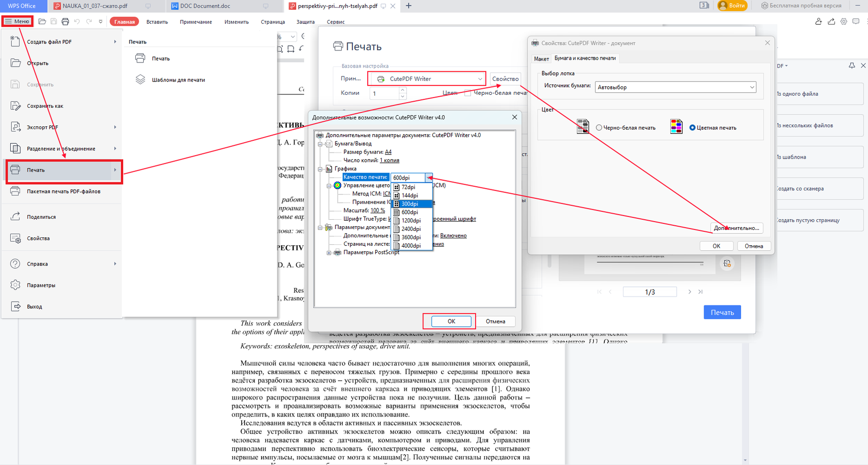Open the Примечание ribbon tab

[196, 22]
